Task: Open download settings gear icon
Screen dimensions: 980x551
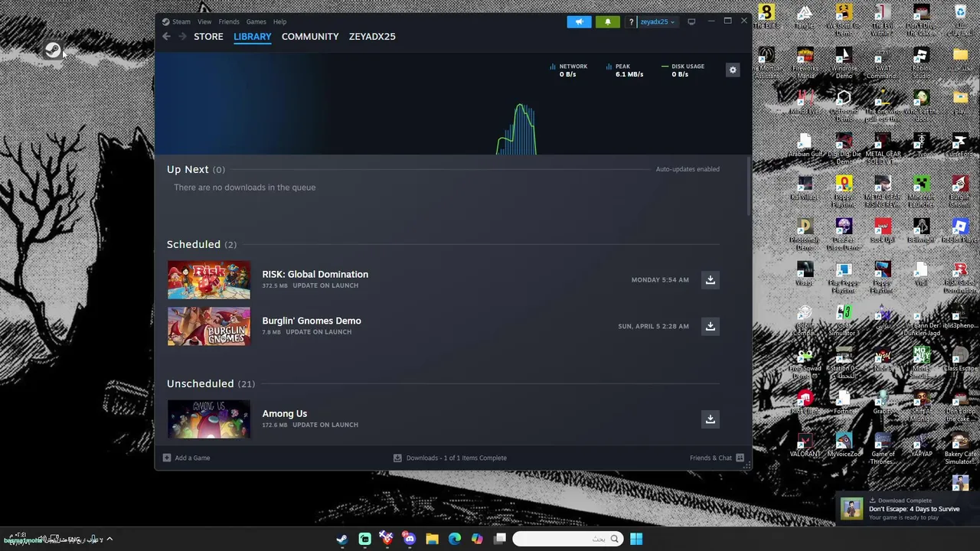Action: [x=733, y=70]
